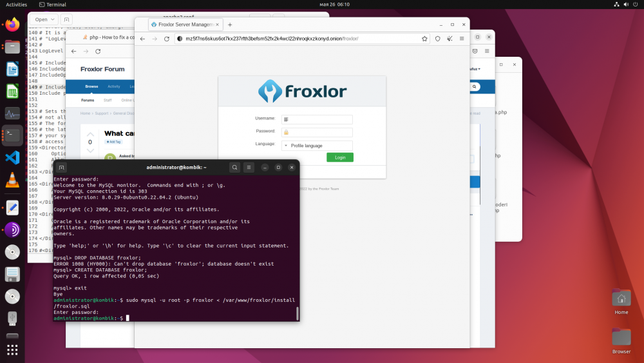Viewport: 644px width, 363px height.
Task: Open the Home folder on desktop
Action: [x=621, y=302]
